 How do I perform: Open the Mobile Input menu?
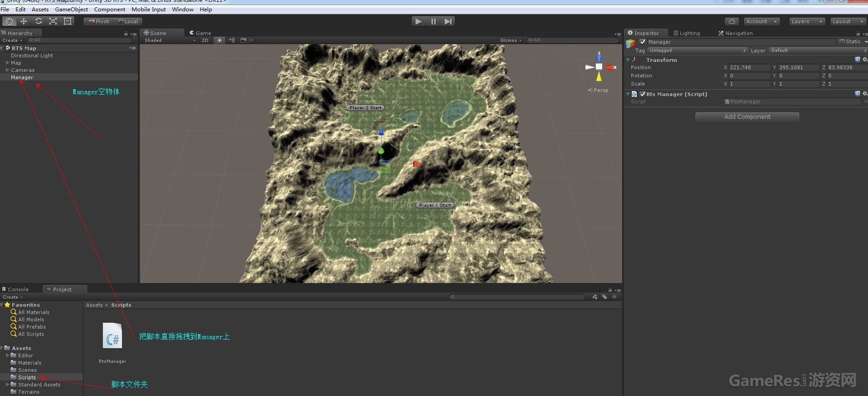(149, 9)
